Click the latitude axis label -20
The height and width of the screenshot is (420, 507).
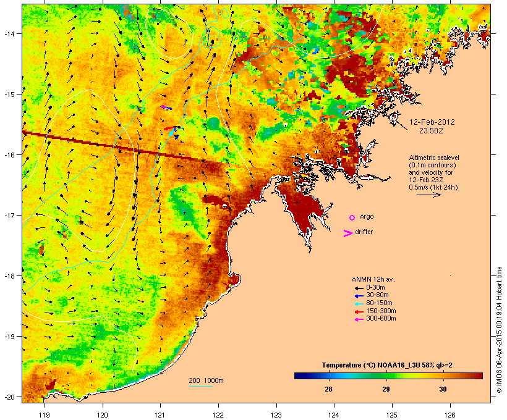pos(9,397)
